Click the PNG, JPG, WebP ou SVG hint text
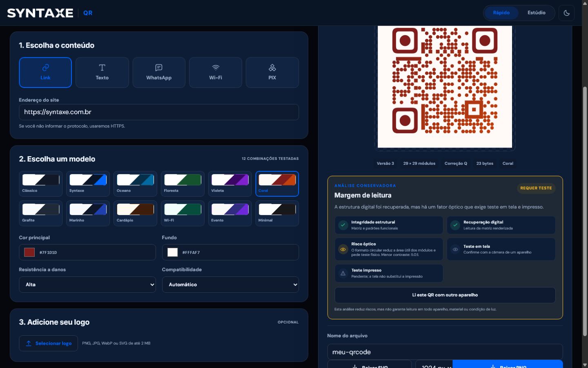The width and height of the screenshot is (588, 368). 116,343
